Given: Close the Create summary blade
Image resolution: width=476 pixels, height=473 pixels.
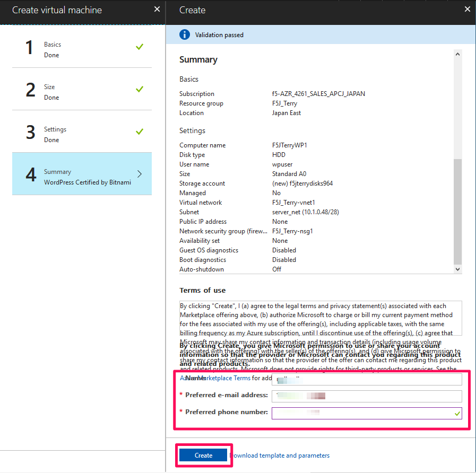Looking at the screenshot, I should pyautogui.click(x=467, y=10).
